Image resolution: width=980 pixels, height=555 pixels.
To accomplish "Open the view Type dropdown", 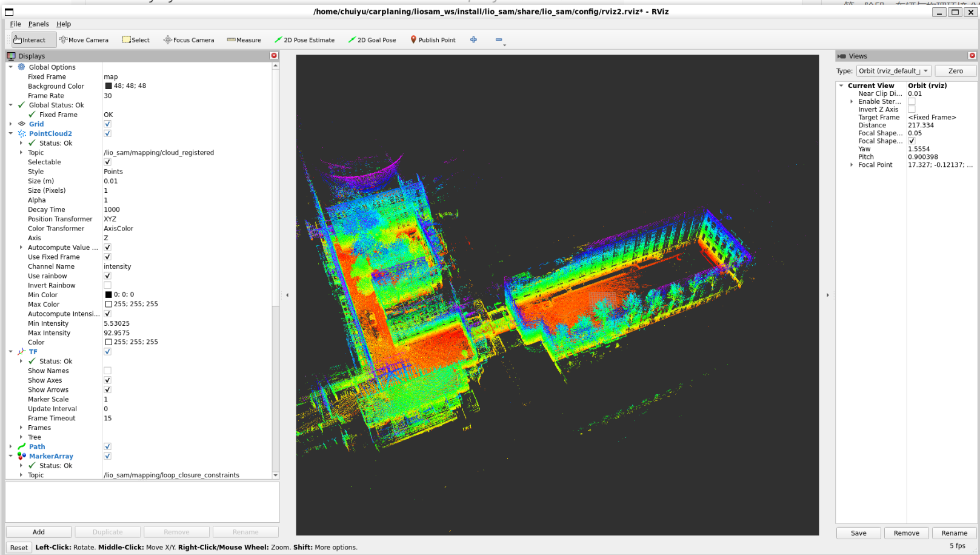I will 894,71.
